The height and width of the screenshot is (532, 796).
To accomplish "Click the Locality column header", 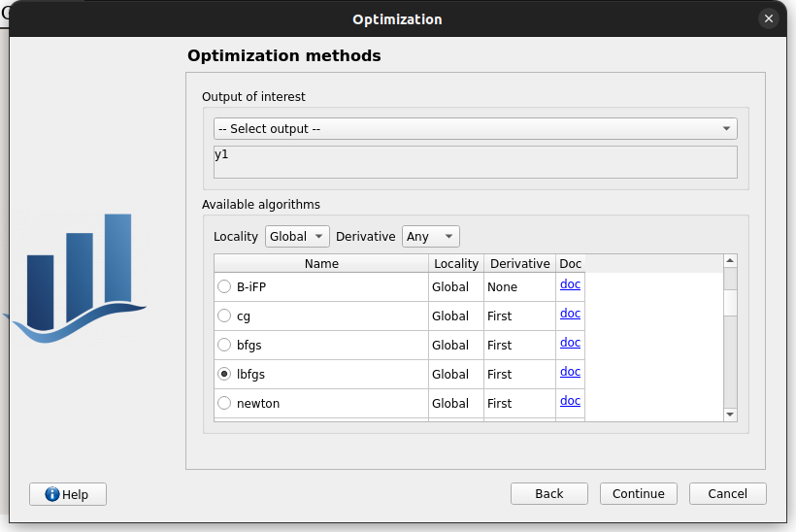I will tap(456, 264).
